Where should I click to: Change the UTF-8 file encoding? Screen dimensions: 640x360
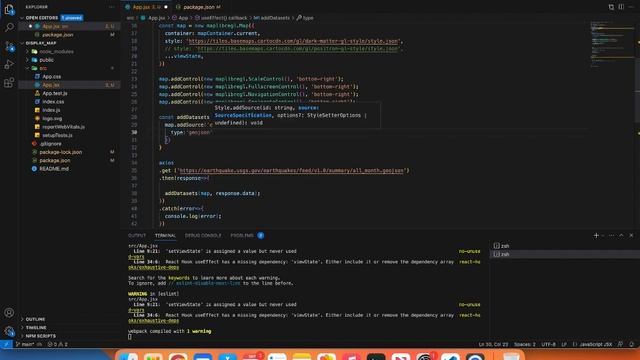click(x=548, y=344)
